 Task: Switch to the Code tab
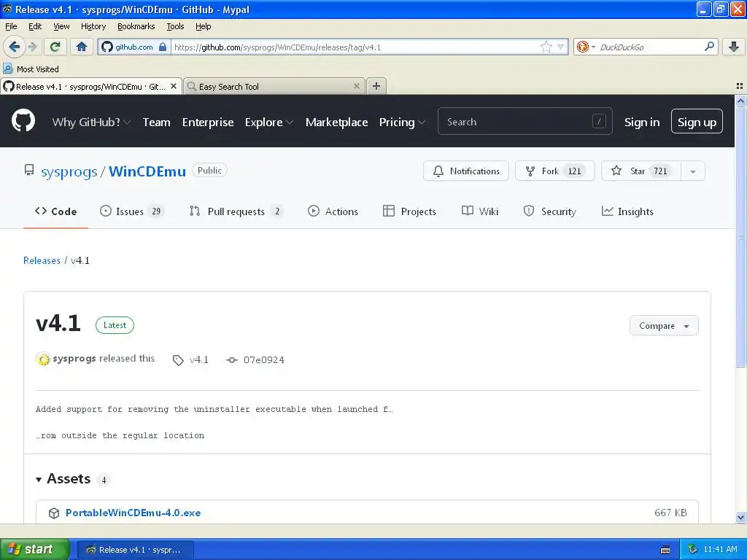tap(55, 211)
